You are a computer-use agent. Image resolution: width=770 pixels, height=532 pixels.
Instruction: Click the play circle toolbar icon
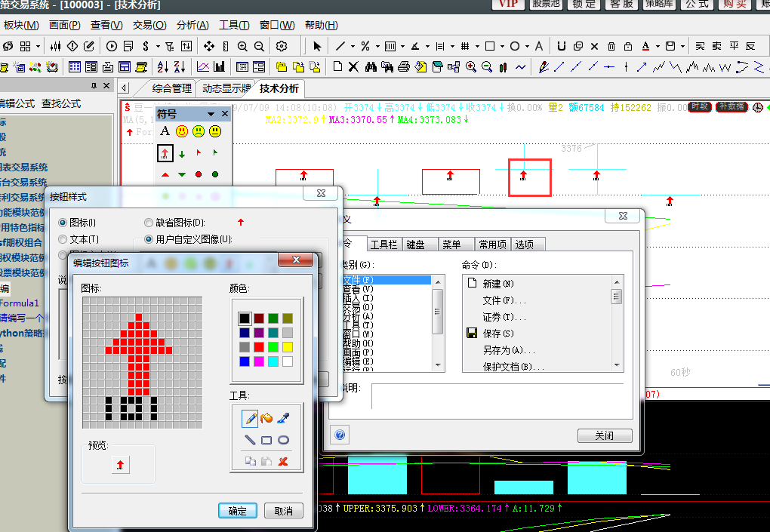tap(112, 46)
